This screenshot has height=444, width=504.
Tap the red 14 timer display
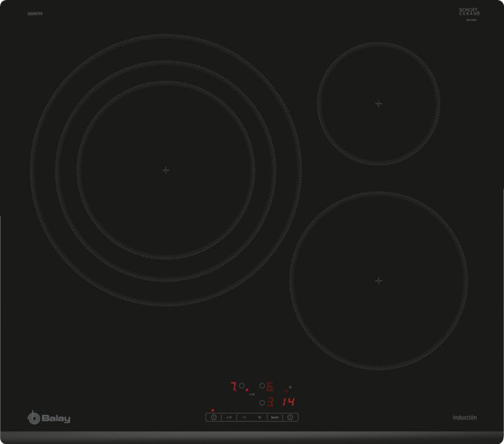click(288, 402)
